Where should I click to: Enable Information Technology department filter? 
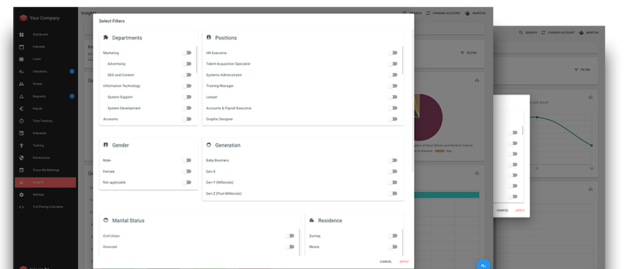(188, 85)
